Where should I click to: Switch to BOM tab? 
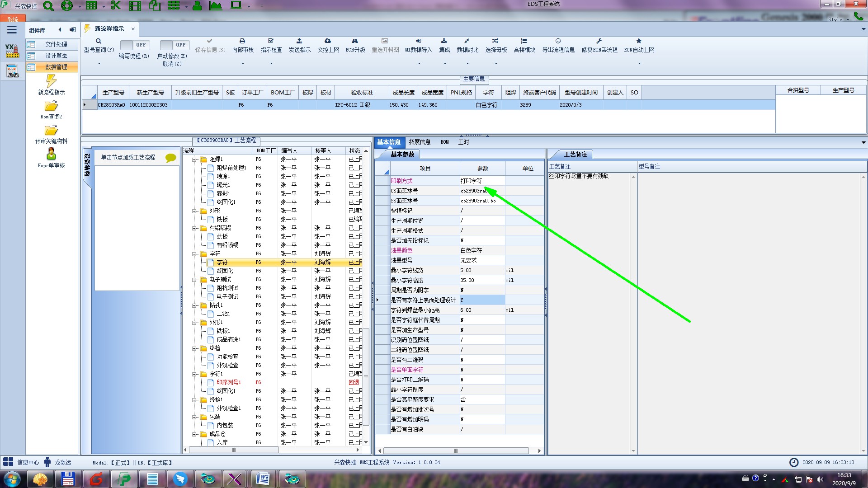pyautogui.click(x=444, y=142)
